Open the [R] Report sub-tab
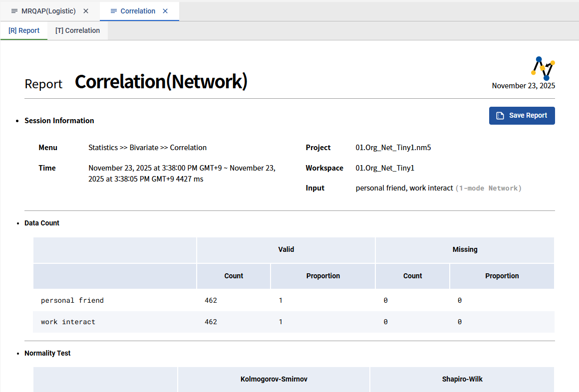 24,30
